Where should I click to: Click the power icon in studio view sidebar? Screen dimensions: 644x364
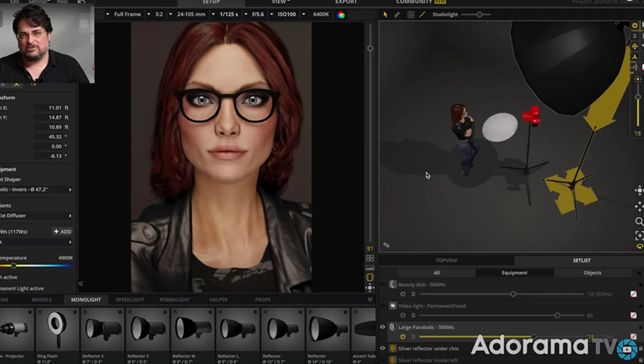coord(635,26)
